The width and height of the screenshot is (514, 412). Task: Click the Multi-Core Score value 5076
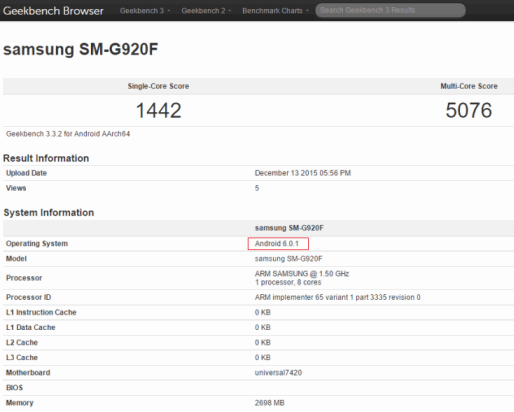point(469,110)
